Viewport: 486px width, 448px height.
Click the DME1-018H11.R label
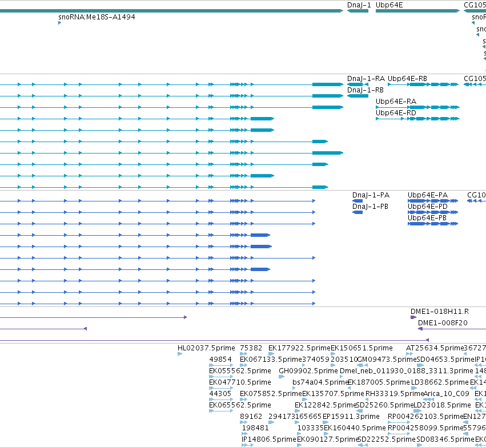coord(440,312)
